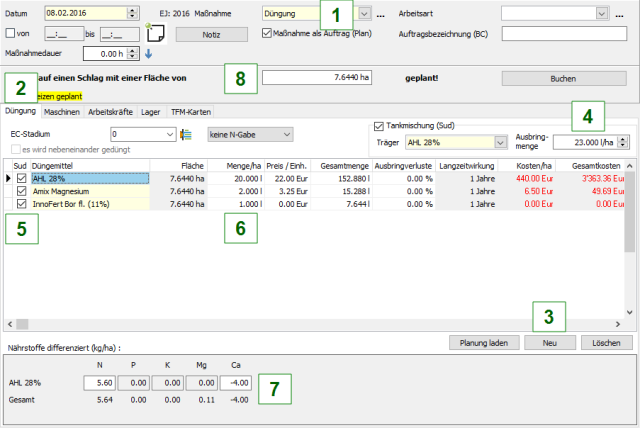The image size is (640, 428).
Task: Toggle the 'von' time checkbox
Action: tap(10, 33)
